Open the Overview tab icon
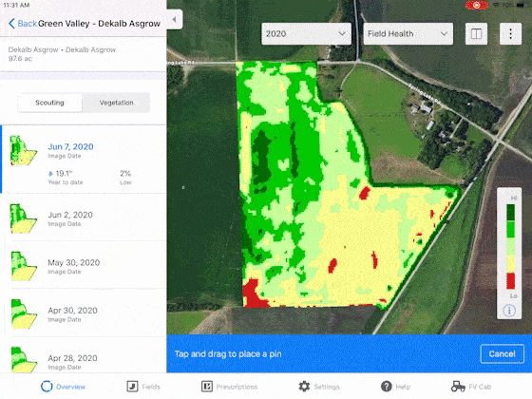This screenshot has width=532, height=399. click(x=47, y=386)
